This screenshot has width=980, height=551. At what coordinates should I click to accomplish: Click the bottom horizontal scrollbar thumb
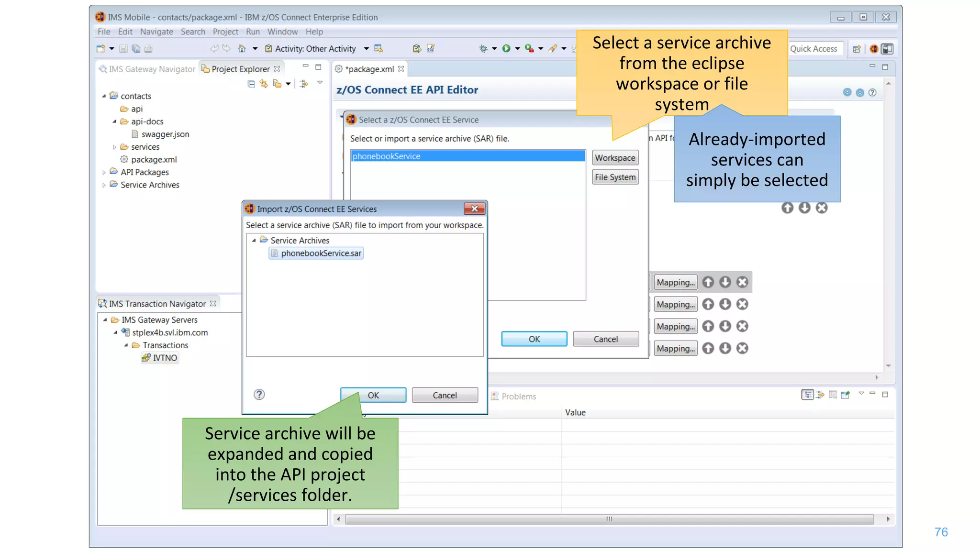[609, 519]
